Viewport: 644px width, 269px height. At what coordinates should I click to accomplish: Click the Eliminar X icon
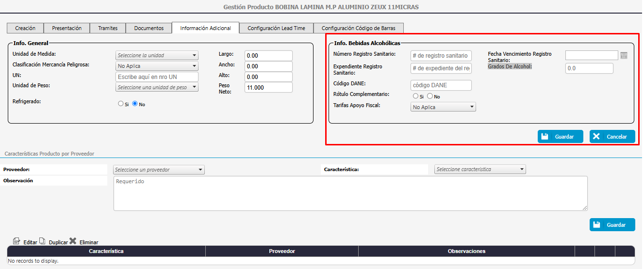click(x=73, y=241)
